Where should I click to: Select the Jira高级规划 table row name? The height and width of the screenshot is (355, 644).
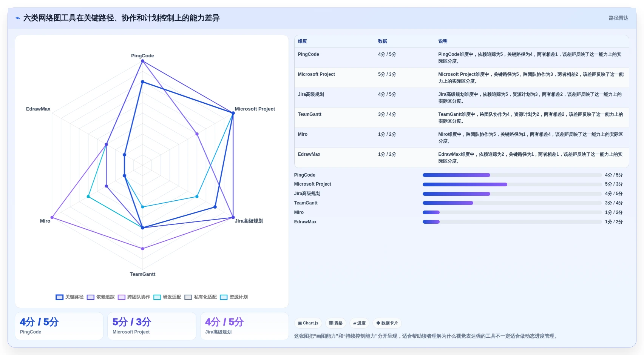point(311,94)
